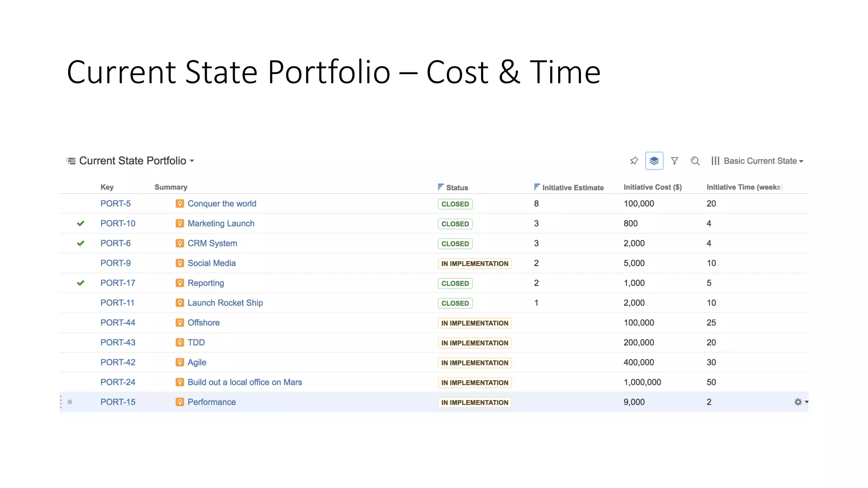Sort by the Status column header
The height and width of the screenshot is (488, 868).
point(457,187)
